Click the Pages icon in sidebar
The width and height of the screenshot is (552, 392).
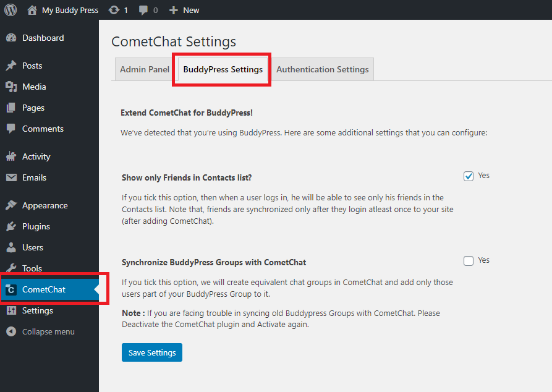tap(11, 108)
